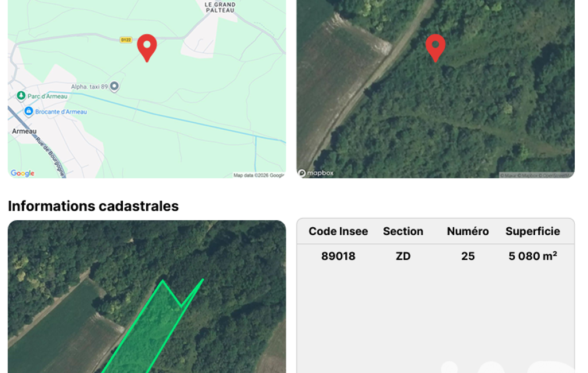588x373 pixels.
Task: Select the Parc d'Armeau green park icon
Action: [x=21, y=96]
